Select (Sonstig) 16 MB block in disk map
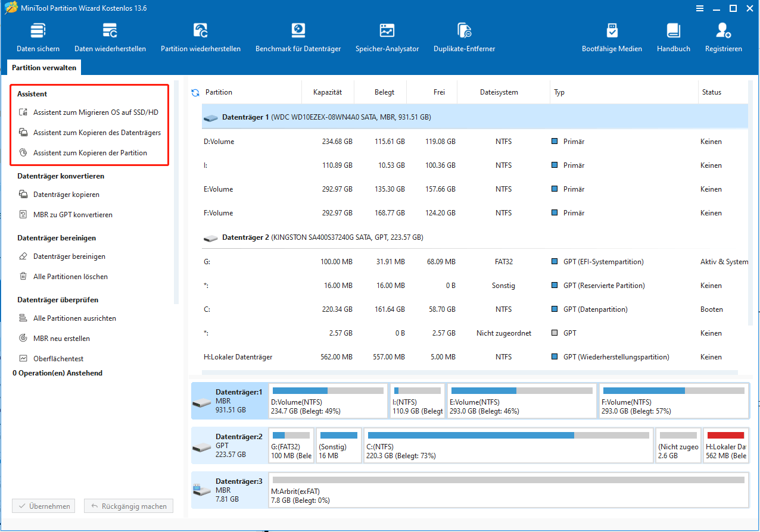The height and width of the screenshot is (532, 760). tap(339, 446)
